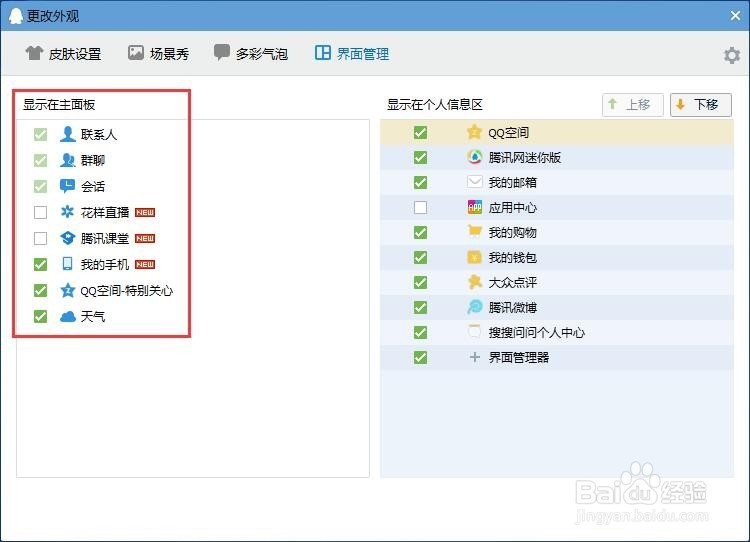
Task: Click the 我的购物 cart icon
Action: pyautogui.click(x=474, y=232)
